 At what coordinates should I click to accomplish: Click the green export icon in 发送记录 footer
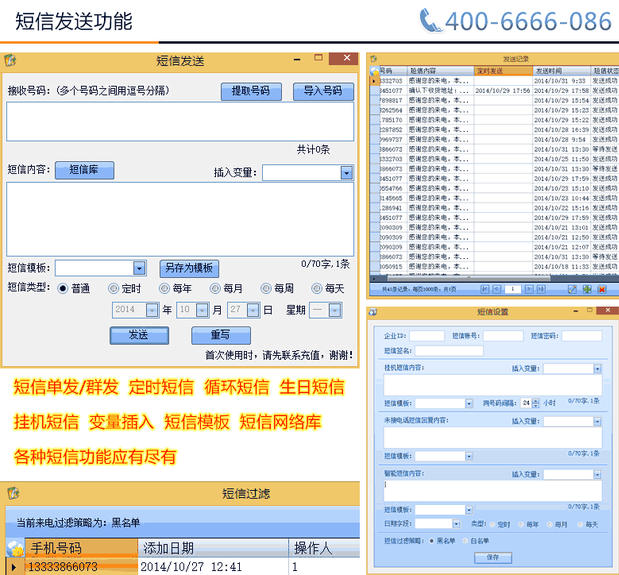tap(586, 289)
